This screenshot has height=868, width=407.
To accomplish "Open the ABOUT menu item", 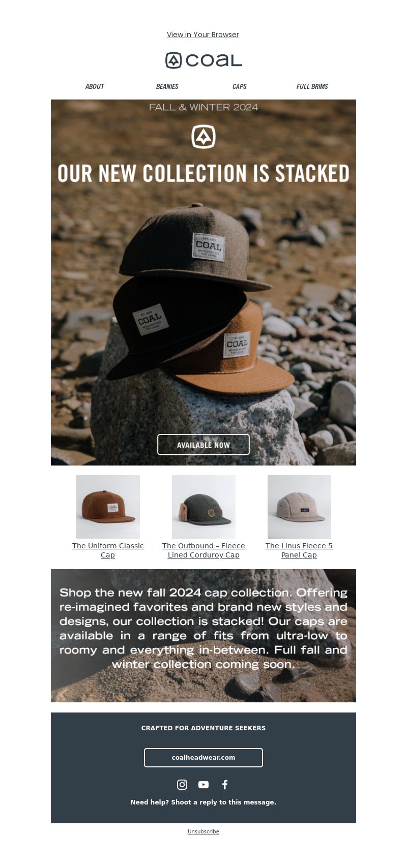I will coord(95,87).
